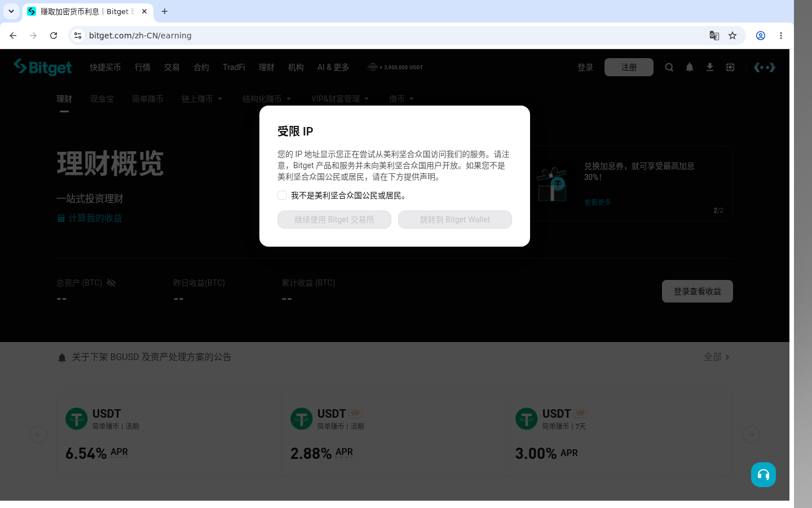Open the site information icon

pyautogui.click(x=78, y=36)
